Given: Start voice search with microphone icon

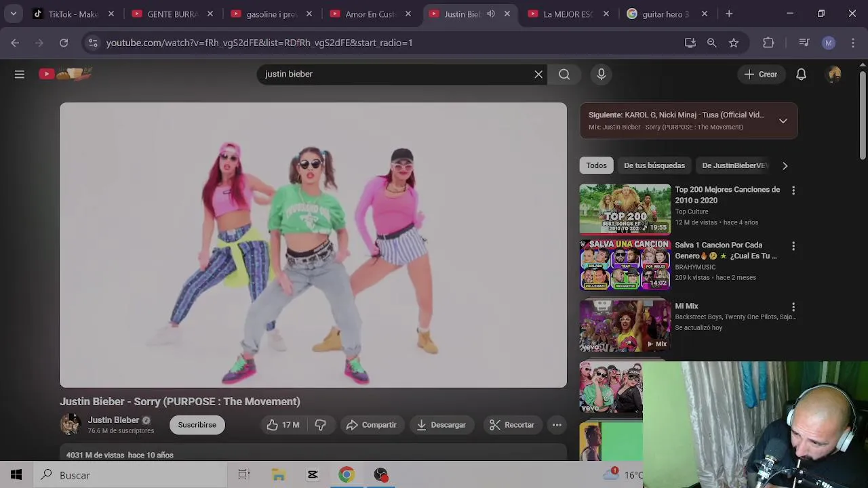Looking at the screenshot, I should [x=601, y=75].
